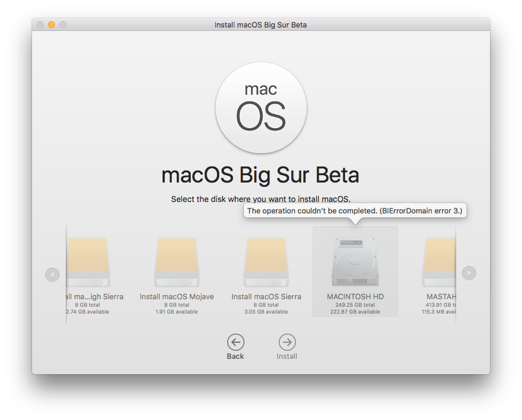Screen dimensions: 522x420
Task: Click the 'Install macOS Sierra' disk name
Action: pyautogui.click(x=266, y=296)
